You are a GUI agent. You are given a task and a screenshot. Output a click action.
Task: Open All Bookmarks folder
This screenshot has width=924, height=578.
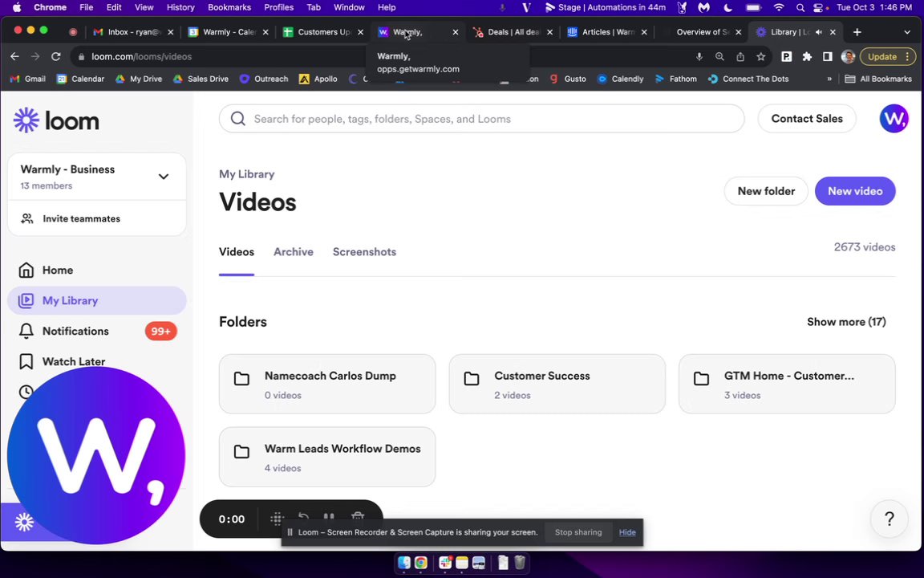[x=878, y=79]
